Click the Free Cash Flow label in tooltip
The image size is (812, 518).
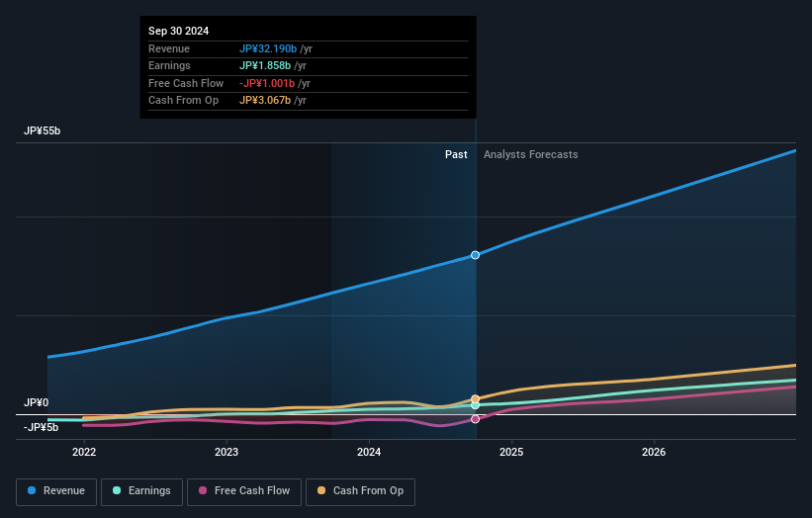point(186,83)
